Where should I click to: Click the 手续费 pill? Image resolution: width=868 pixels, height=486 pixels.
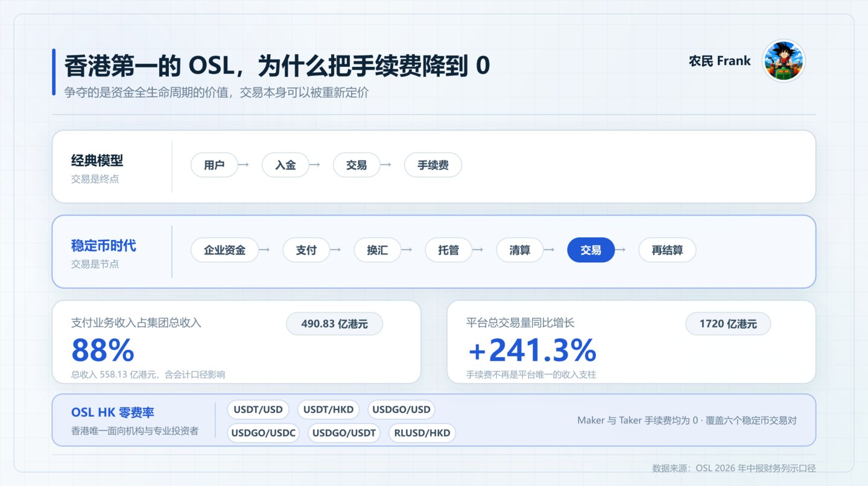click(433, 165)
